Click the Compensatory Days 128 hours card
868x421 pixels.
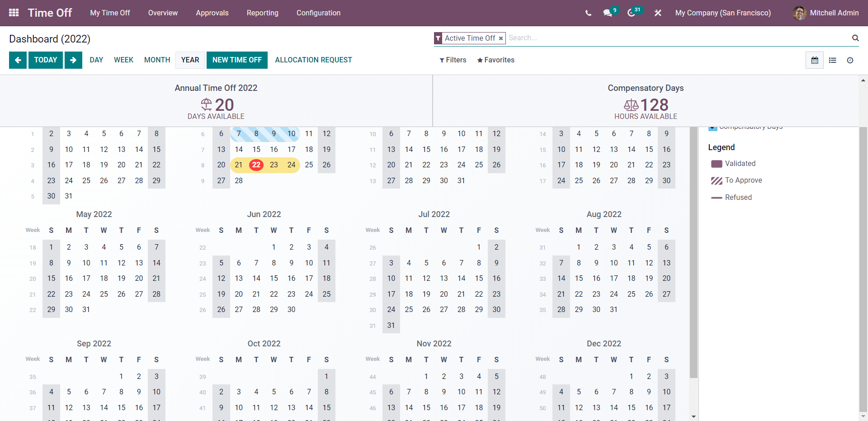646,101
